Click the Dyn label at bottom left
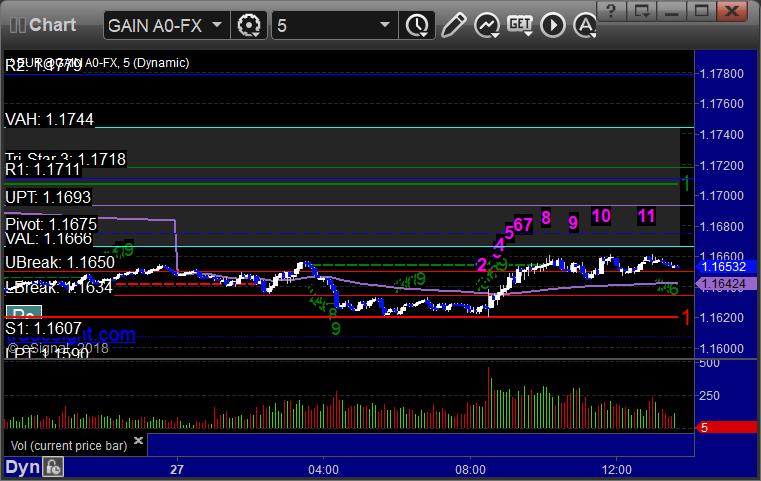The image size is (761, 481). click(23, 467)
